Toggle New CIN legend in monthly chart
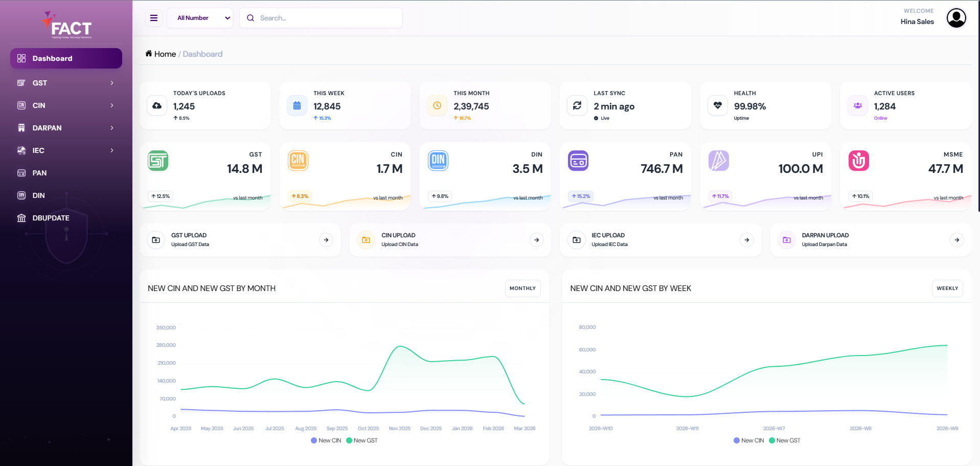 [x=326, y=440]
